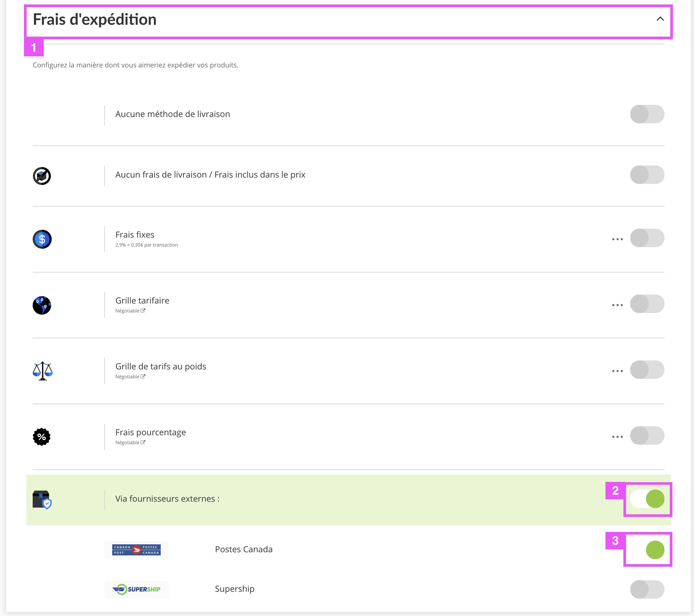The height and width of the screenshot is (616, 694).
Task: Click the Supership logo
Action: pos(136,589)
